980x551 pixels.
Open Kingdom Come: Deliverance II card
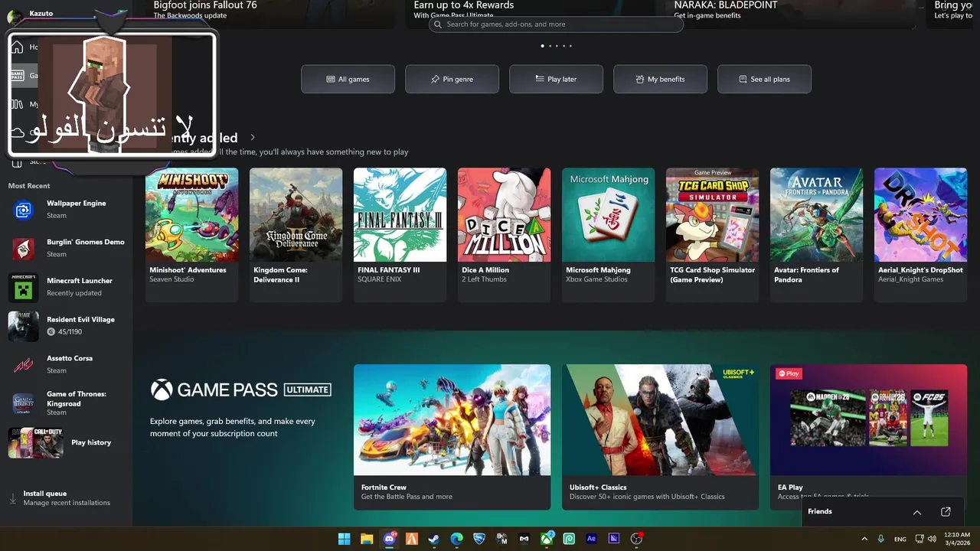[296, 234]
